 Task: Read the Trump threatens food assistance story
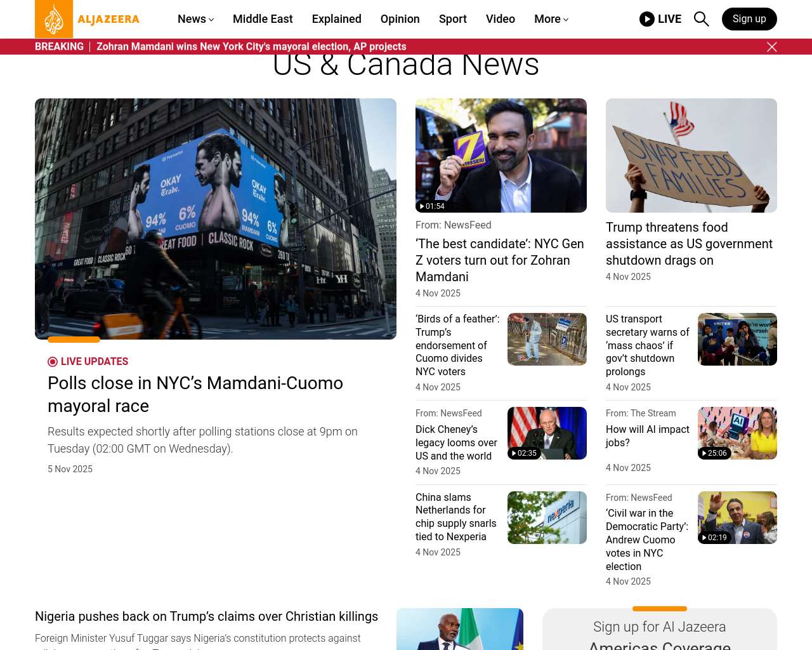tap(689, 244)
